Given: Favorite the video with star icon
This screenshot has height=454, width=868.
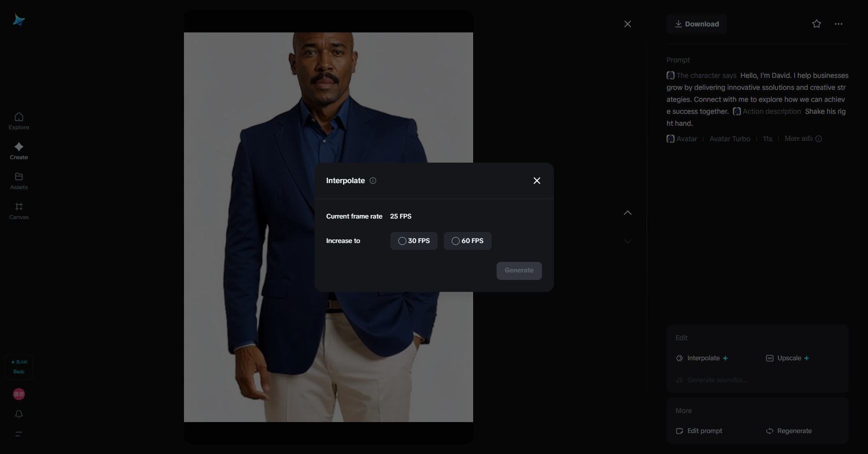Looking at the screenshot, I should (x=817, y=24).
